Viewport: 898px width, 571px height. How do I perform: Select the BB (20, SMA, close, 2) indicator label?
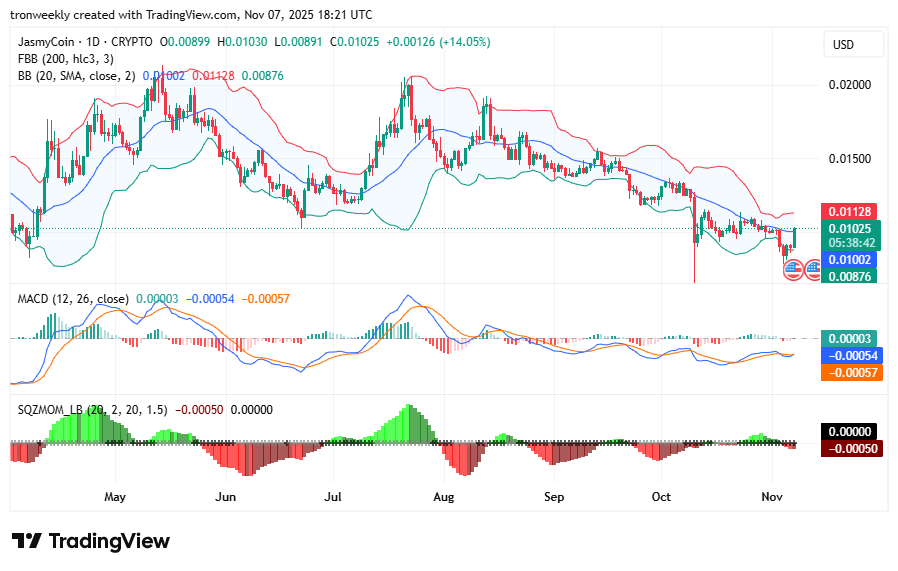(x=78, y=75)
